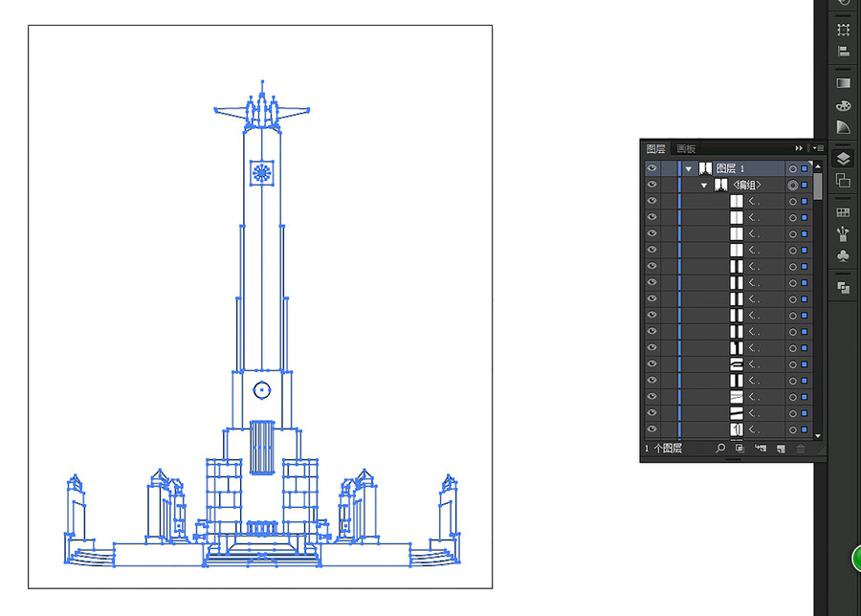Click the 图层 1 layer thumbnail

[x=705, y=168]
